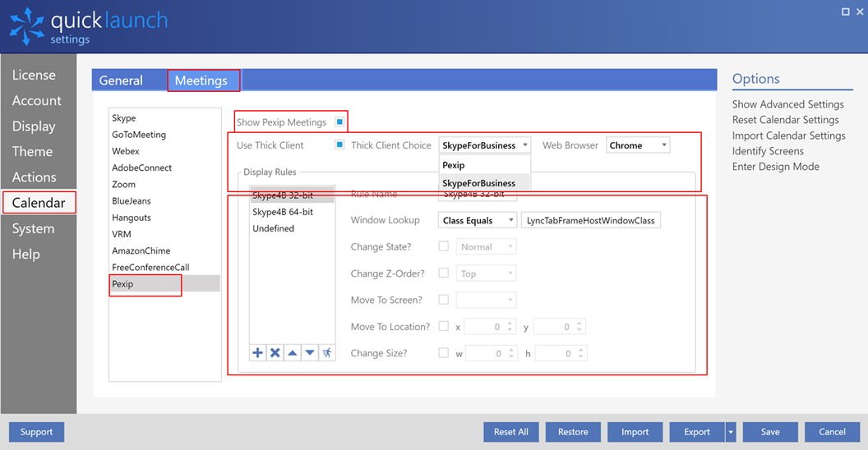Screen dimensions: 868x450
Task: Click the LyncTabFrameHostWindowClass input field
Action: tap(591, 220)
